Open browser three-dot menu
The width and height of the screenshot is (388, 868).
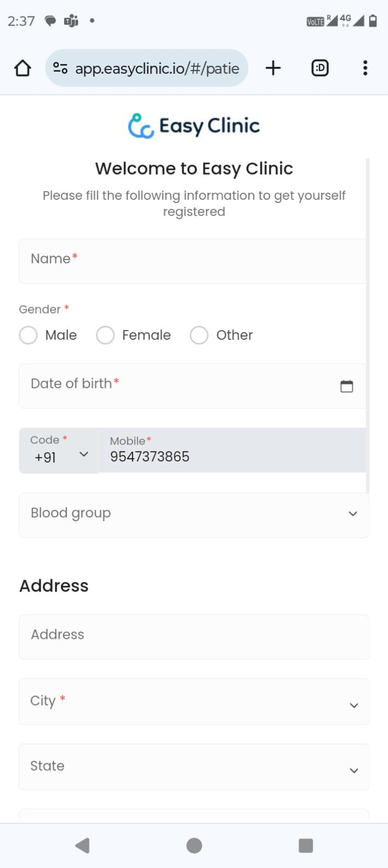click(x=365, y=68)
